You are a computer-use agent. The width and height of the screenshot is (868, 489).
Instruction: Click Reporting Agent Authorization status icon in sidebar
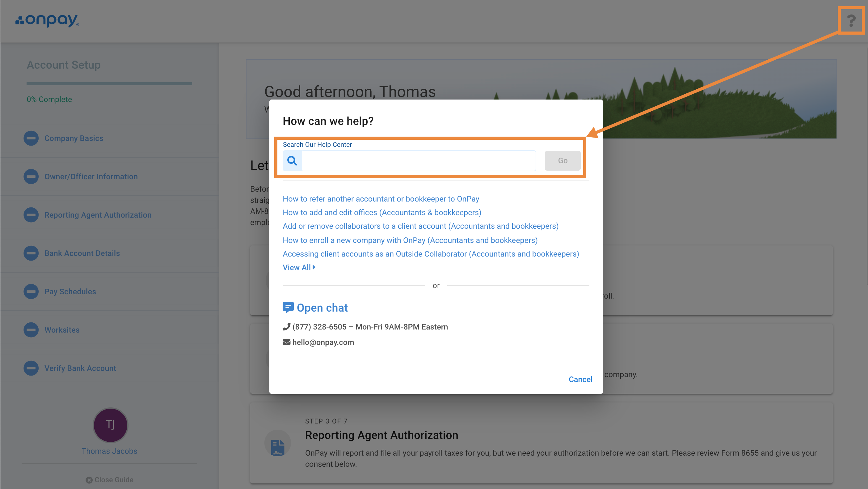point(31,215)
